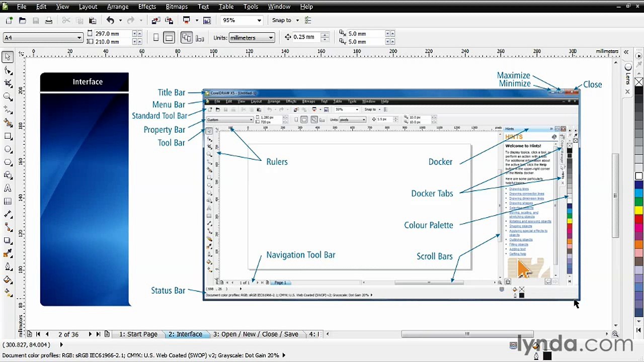Click the Undo arrow icon
This screenshot has height=362, width=644.
110,20
